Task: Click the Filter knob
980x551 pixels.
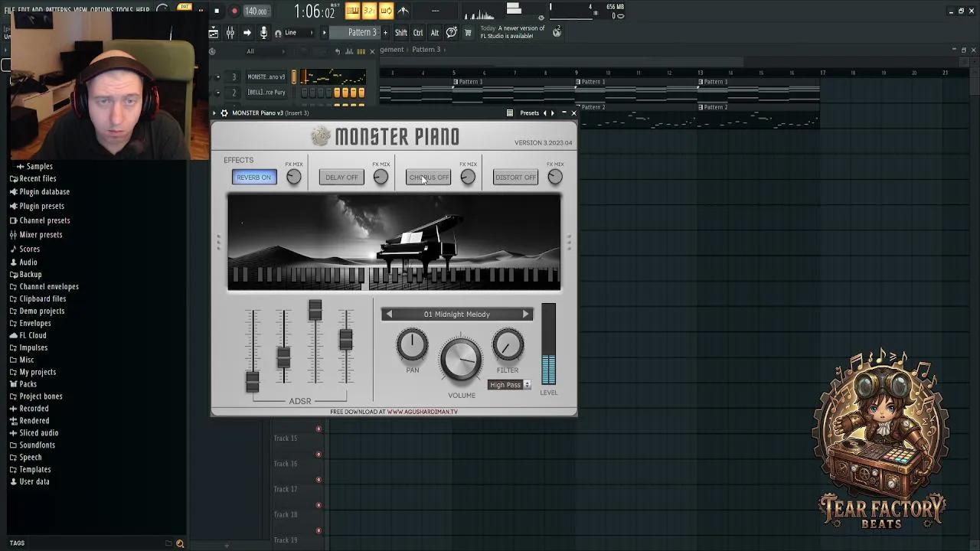Action: tap(508, 346)
